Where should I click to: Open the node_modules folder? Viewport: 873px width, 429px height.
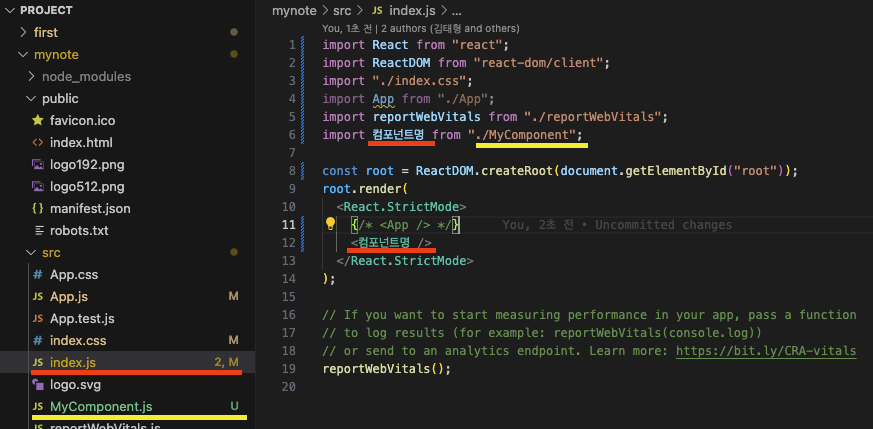[86, 76]
